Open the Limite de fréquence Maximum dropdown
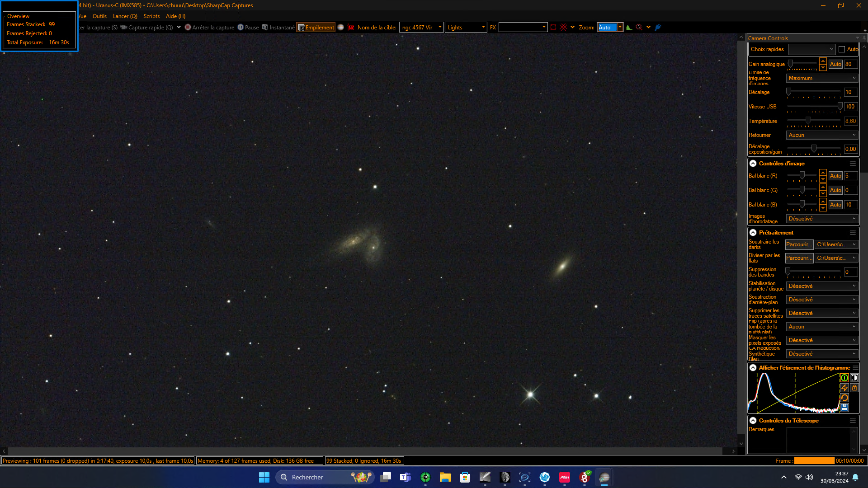 click(822, 78)
